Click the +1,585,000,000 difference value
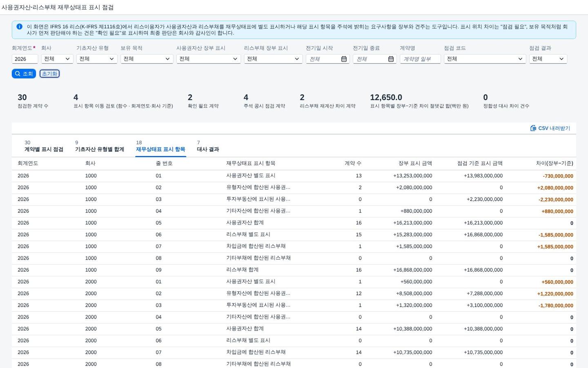This screenshot has height=368, width=588. pyautogui.click(x=555, y=247)
